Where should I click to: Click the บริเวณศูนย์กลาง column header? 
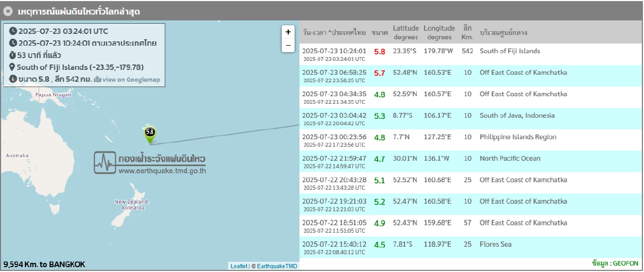503,32
